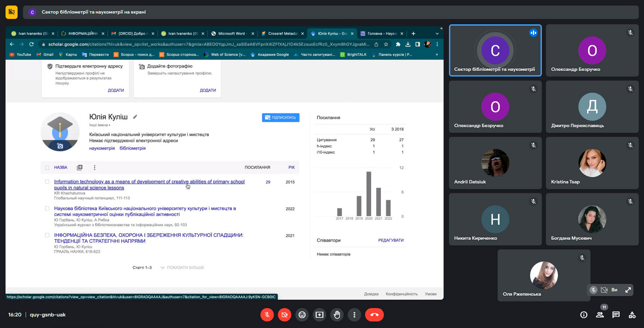Turn on the camera toggle
Screen dimensions: 644x328
[285, 315]
